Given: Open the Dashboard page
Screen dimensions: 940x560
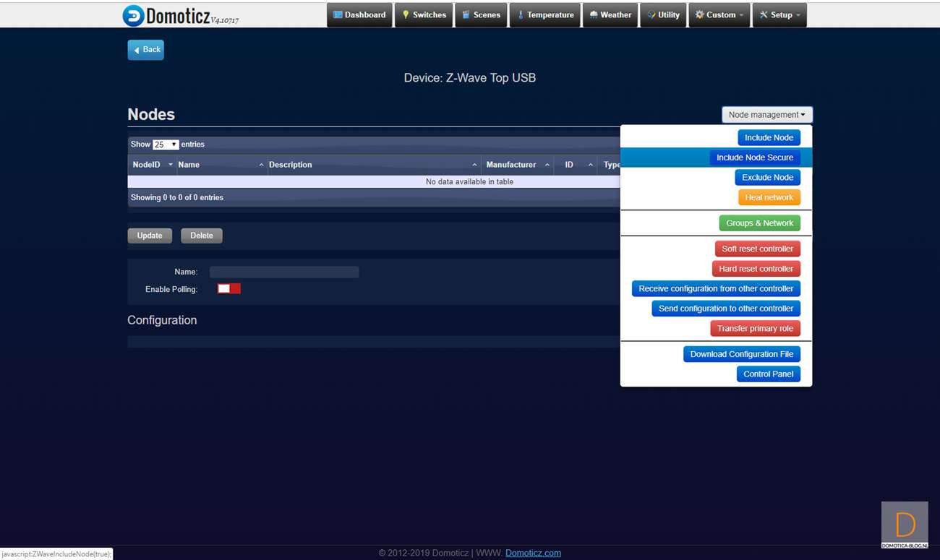Looking at the screenshot, I should (x=359, y=15).
